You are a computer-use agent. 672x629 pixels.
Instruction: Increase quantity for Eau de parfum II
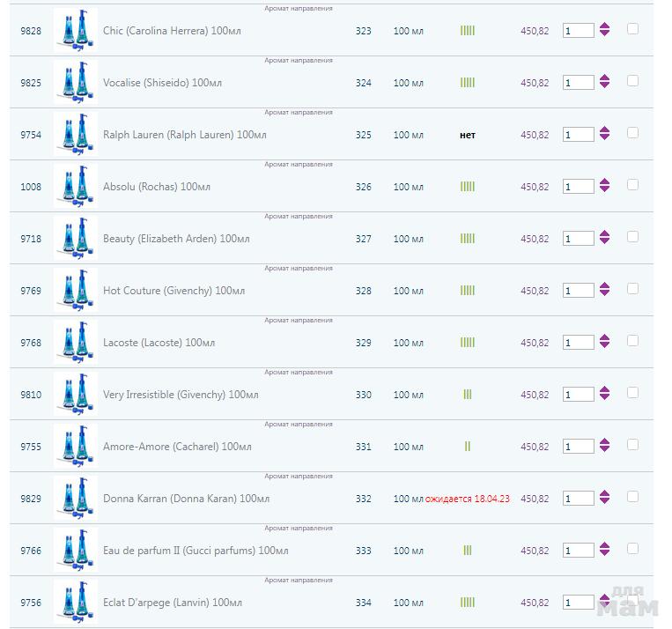click(x=604, y=545)
